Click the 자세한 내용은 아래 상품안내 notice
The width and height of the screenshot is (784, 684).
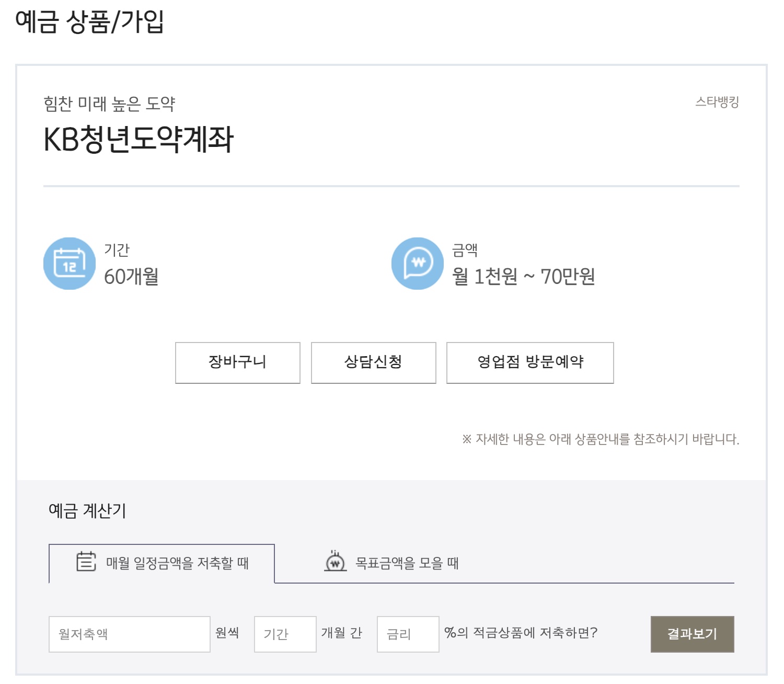coord(601,439)
